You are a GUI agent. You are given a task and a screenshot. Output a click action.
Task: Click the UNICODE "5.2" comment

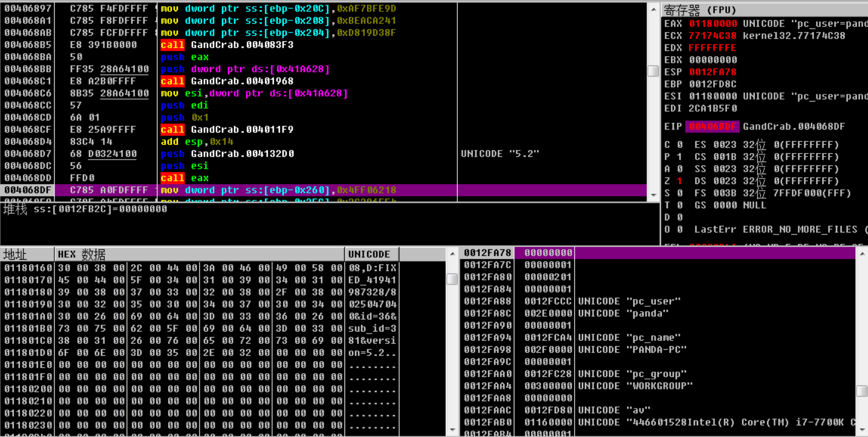point(500,154)
